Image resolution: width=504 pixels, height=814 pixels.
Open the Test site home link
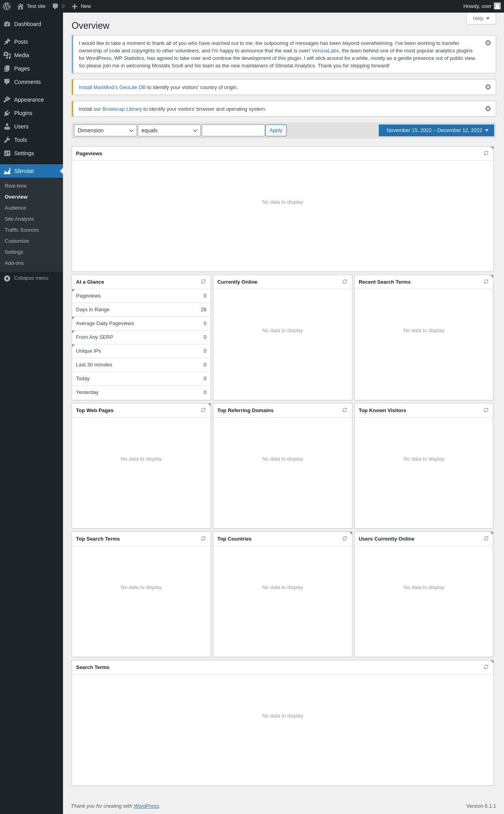point(31,6)
